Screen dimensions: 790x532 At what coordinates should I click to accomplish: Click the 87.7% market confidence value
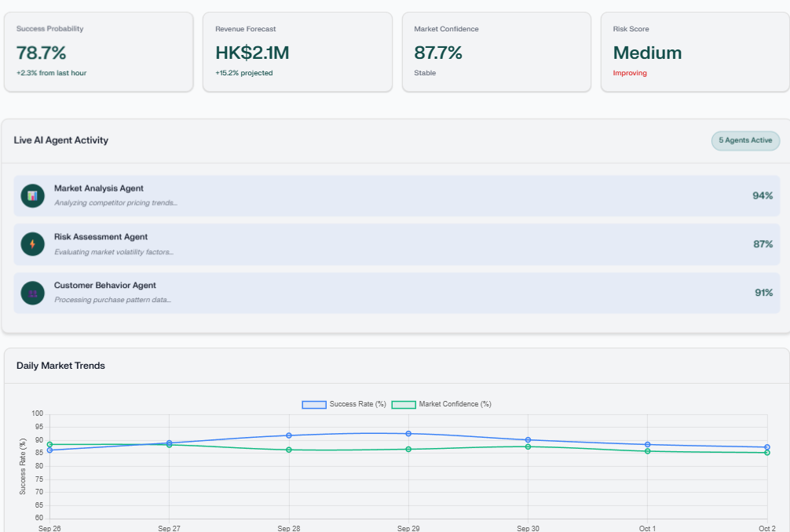(438, 53)
